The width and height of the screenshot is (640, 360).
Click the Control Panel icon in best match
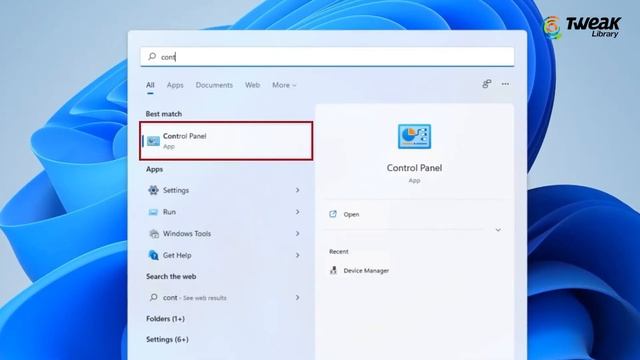153,141
